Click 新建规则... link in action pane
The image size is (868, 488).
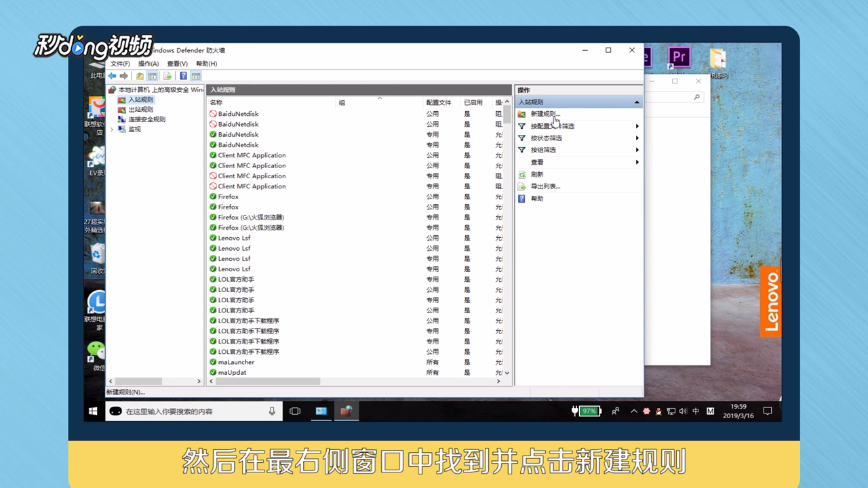(545, 114)
